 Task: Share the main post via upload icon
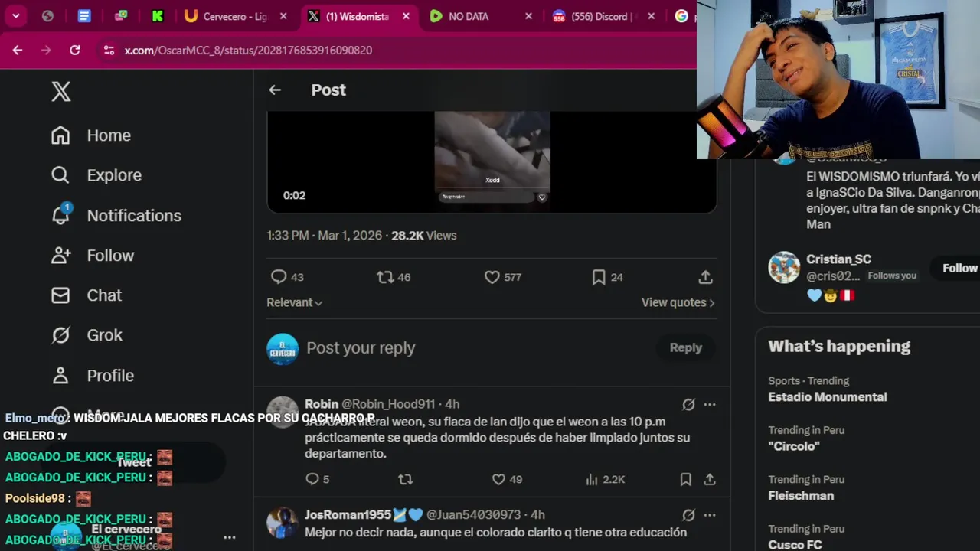click(x=705, y=277)
